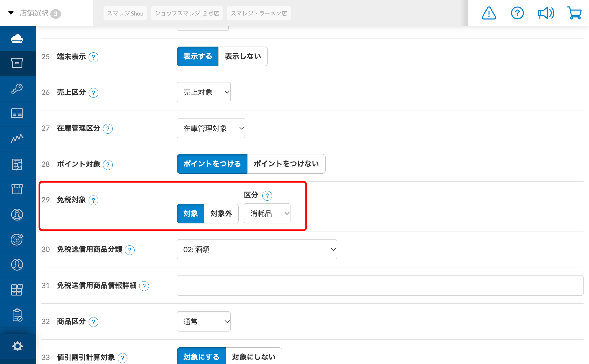Click the staff bust icon above target icon
This screenshot has height=364, width=589.
click(17, 214)
